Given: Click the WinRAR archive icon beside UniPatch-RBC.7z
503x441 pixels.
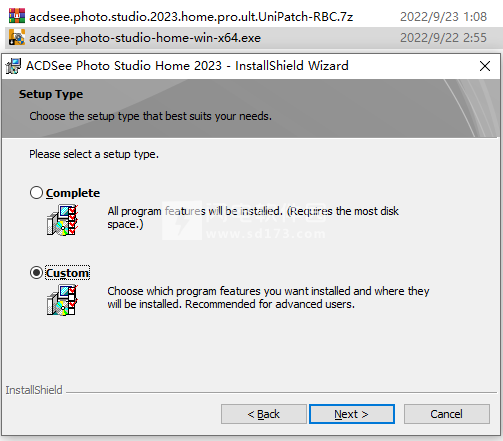Looking at the screenshot, I should pos(17,16).
